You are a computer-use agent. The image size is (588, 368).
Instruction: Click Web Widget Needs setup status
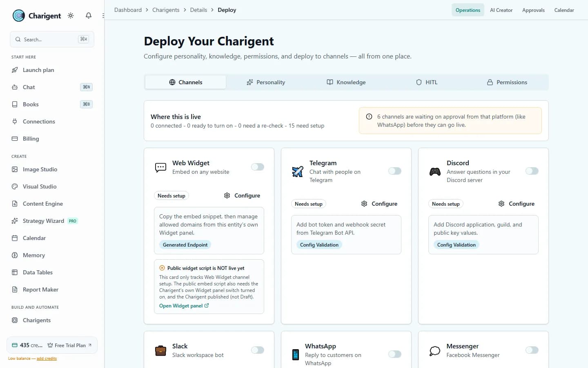tap(171, 196)
